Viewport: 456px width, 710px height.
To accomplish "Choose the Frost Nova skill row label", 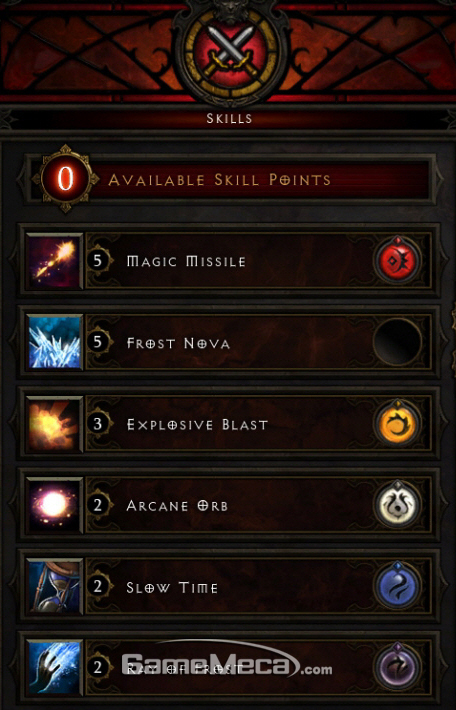I will (x=178, y=343).
